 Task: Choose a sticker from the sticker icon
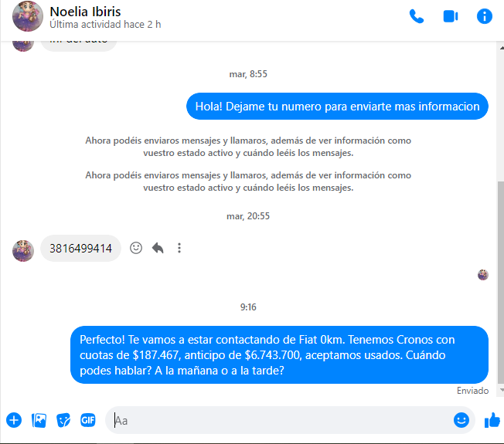click(x=63, y=420)
